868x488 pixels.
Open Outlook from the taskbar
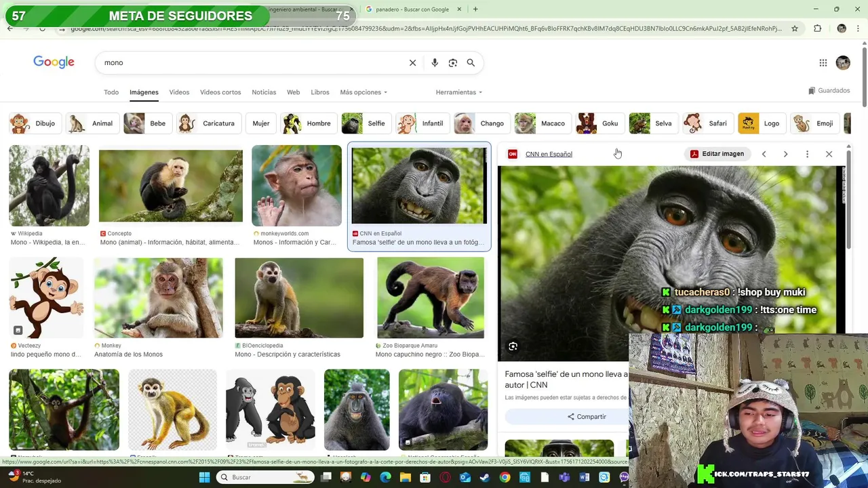[x=465, y=477]
